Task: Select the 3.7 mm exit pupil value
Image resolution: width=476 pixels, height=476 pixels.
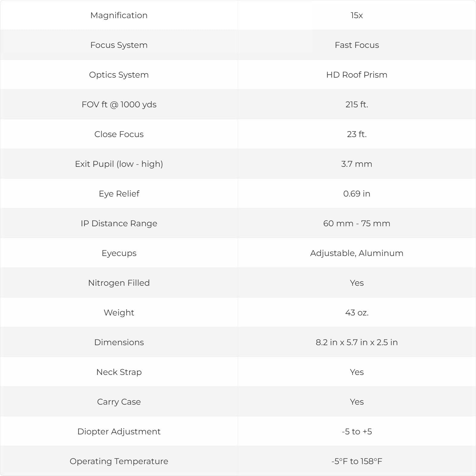Action: point(357,164)
